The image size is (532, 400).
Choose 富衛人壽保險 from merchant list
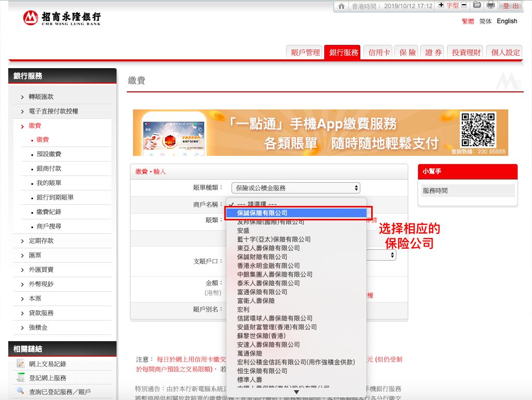click(296, 301)
